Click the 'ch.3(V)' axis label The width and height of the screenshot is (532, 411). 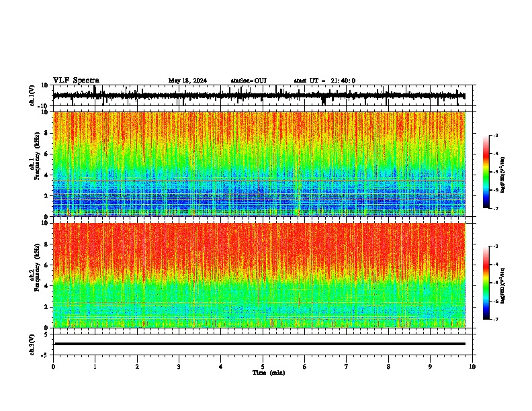[x=32, y=345]
